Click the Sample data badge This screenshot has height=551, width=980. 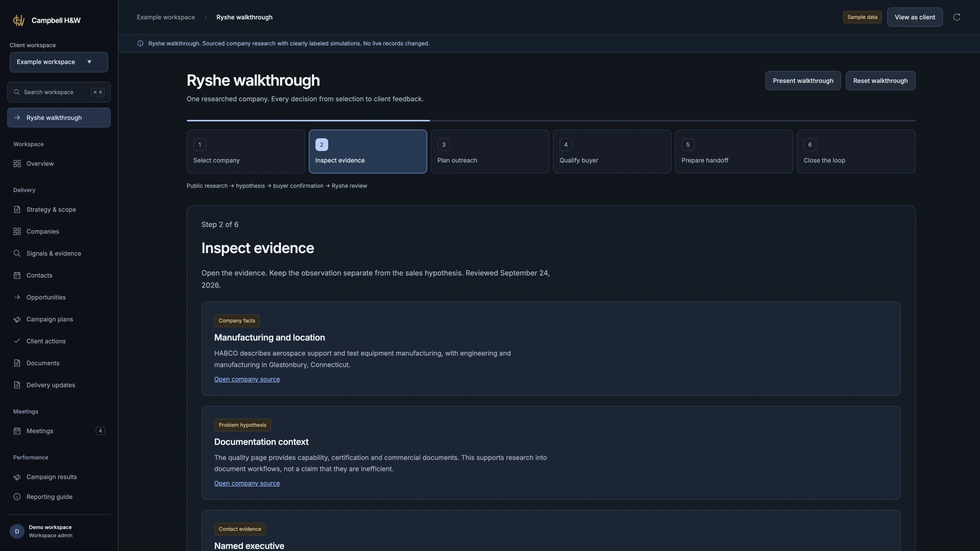862,17
